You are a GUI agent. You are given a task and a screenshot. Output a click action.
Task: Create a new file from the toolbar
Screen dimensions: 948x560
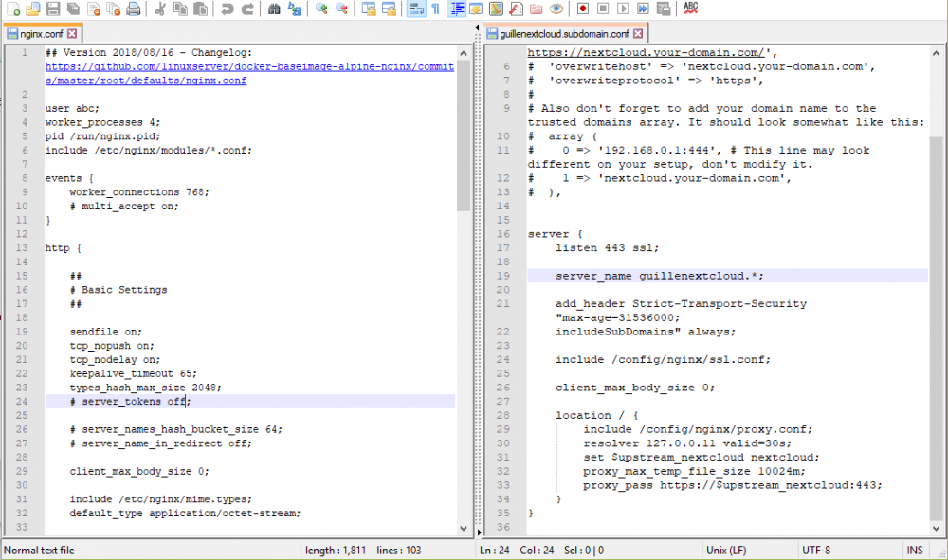tap(13, 9)
